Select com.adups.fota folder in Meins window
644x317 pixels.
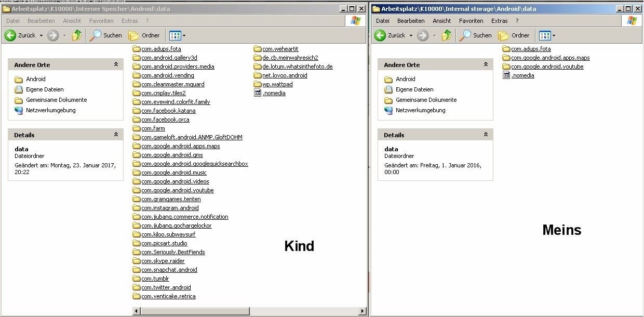click(527, 49)
